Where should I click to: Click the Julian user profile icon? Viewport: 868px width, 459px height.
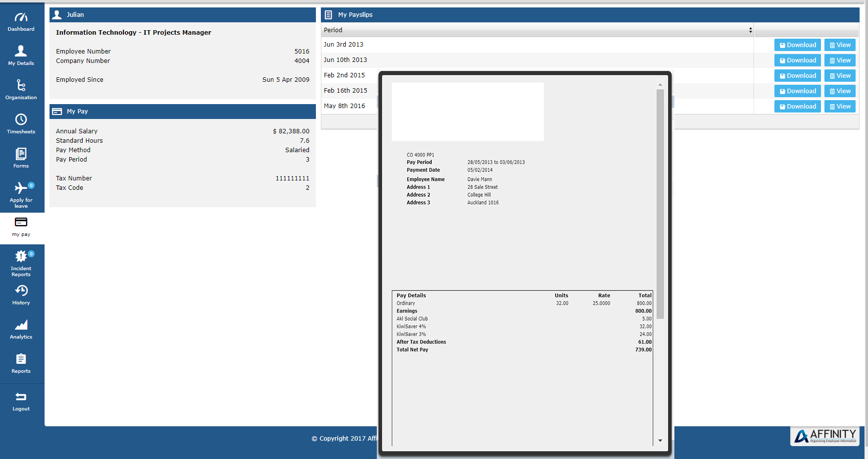click(57, 14)
